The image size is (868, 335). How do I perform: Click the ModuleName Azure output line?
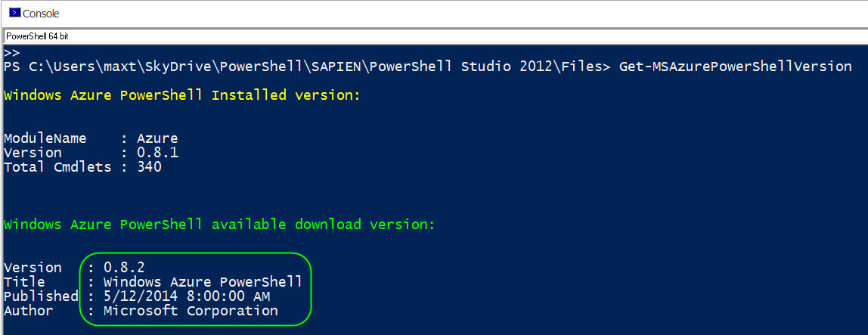pyautogui.click(x=91, y=138)
